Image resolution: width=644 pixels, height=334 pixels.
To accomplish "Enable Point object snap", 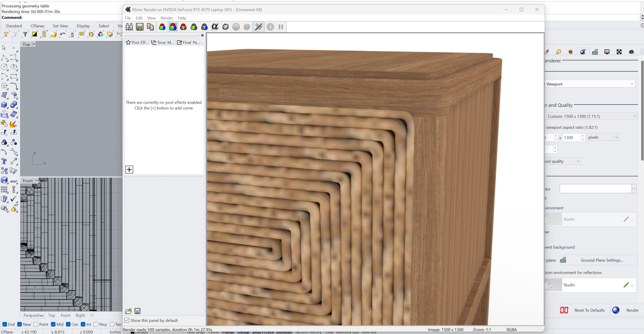I will point(36,325).
